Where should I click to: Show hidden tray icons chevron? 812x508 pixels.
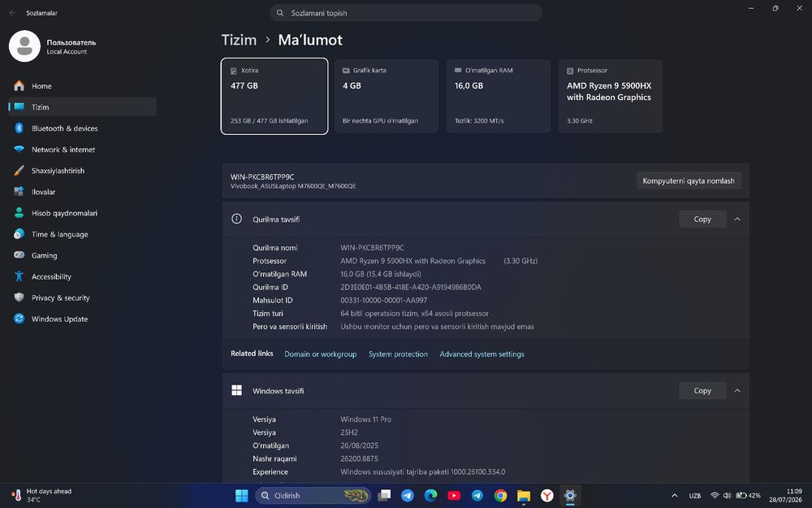pyautogui.click(x=674, y=496)
